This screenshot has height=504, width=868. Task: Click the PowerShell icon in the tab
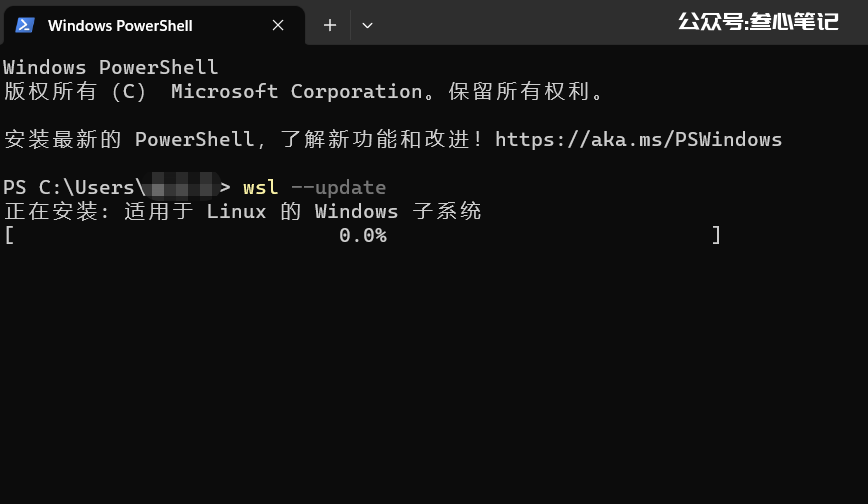coord(25,25)
